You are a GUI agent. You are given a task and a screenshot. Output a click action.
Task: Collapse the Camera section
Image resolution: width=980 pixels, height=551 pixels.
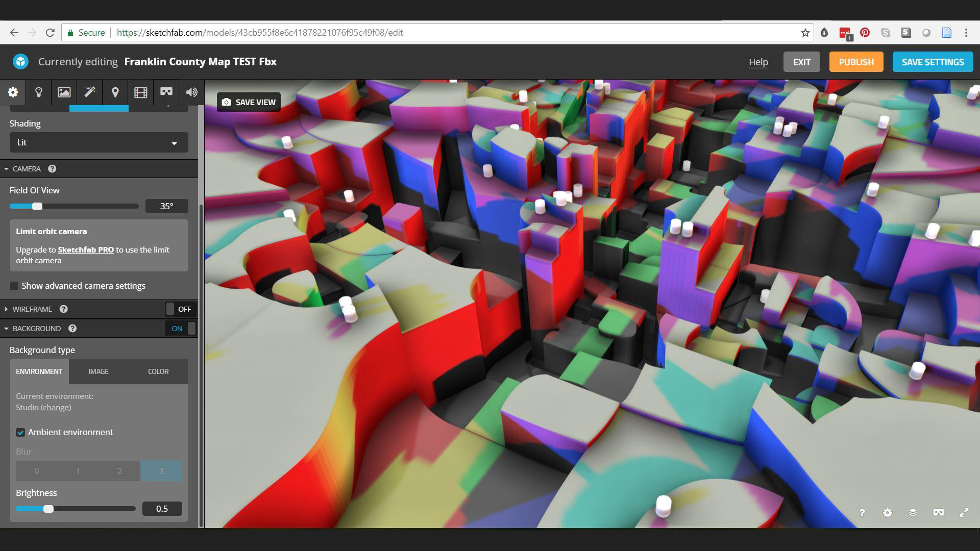click(x=26, y=169)
